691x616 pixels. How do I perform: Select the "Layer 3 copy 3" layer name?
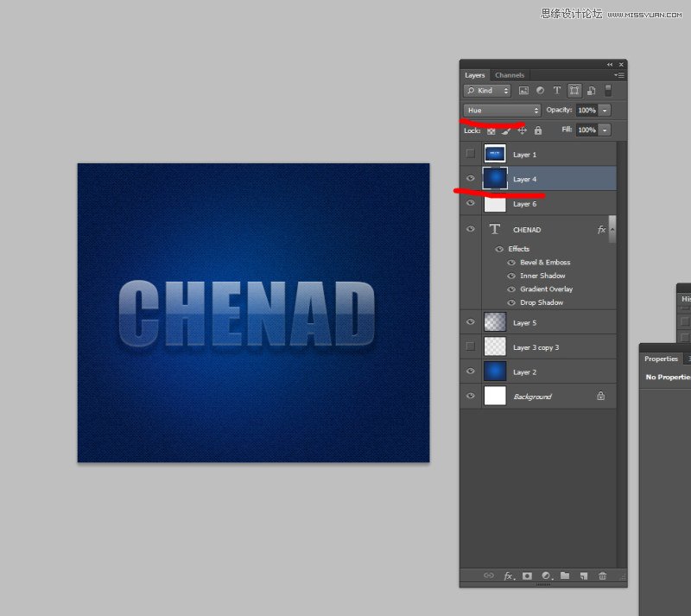[536, 347]
